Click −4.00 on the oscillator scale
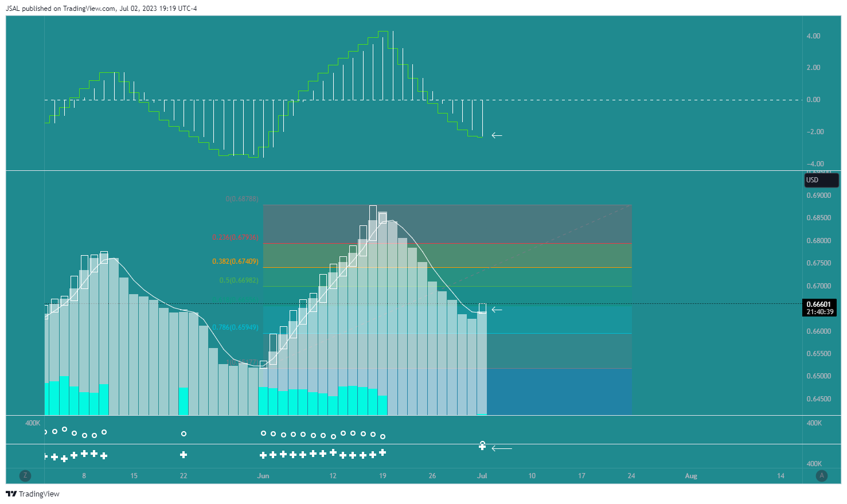This screenshot has height=504, width=847. pos(815,164)
